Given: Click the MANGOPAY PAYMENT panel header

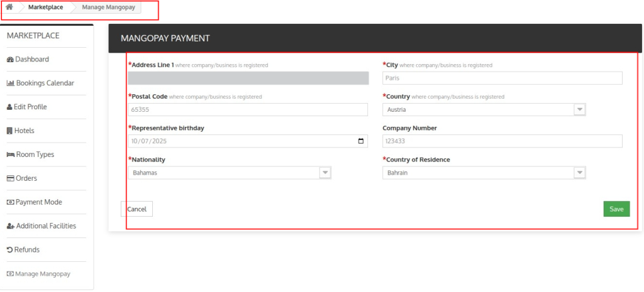Looking at the screenshot, I should [376, 38].
